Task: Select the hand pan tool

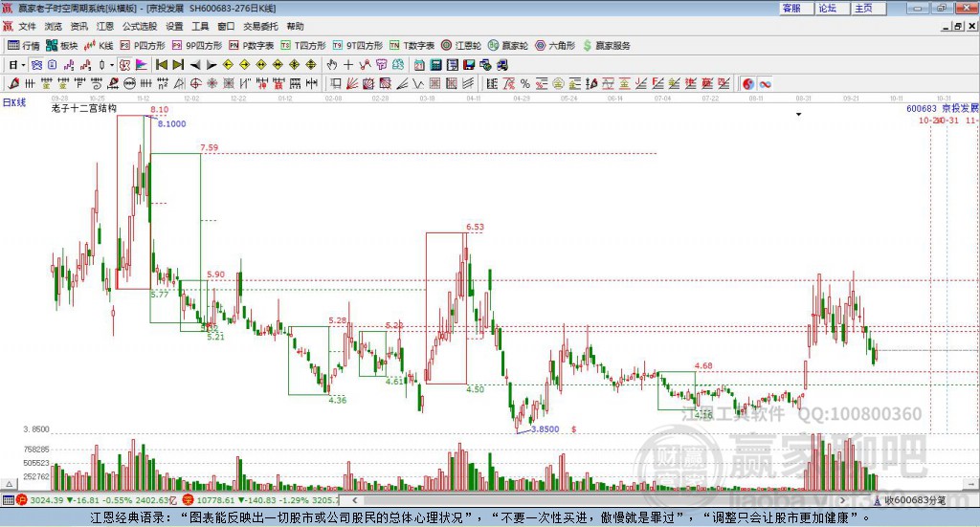Action: (332, 65)
